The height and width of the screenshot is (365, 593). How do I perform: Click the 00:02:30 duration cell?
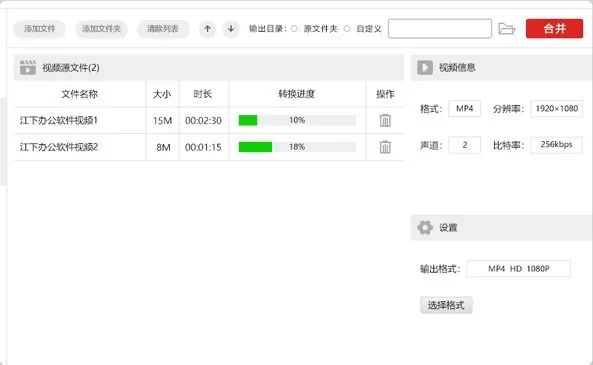[x=203, y=121]
